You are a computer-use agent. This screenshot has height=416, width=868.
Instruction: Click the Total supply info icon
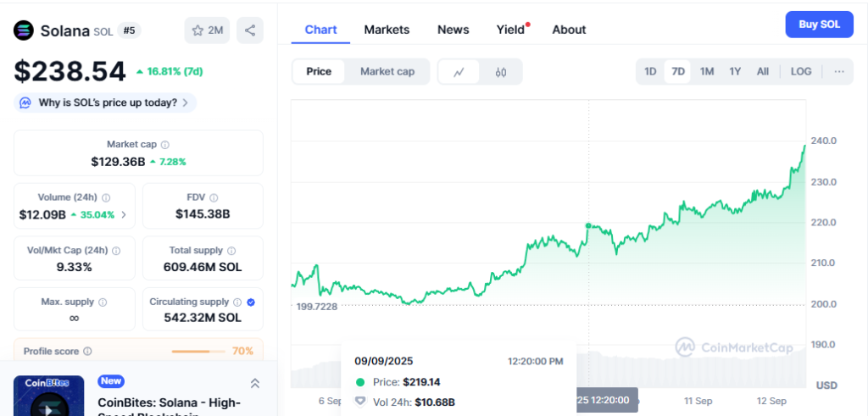(231, 251)
